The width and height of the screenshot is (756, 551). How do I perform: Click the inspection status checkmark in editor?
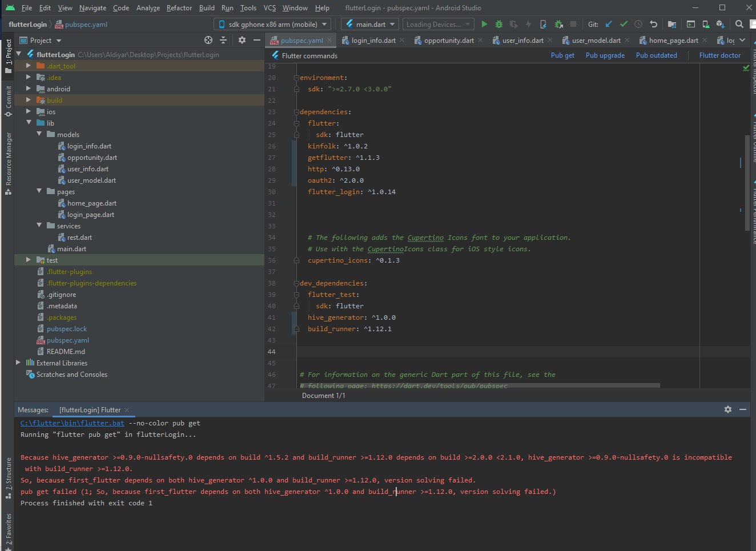(746, 68)
